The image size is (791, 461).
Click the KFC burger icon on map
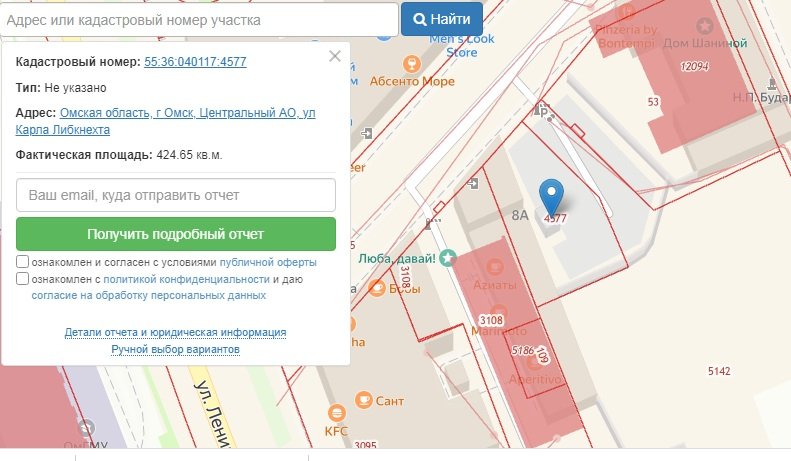(x=336, y=413)
